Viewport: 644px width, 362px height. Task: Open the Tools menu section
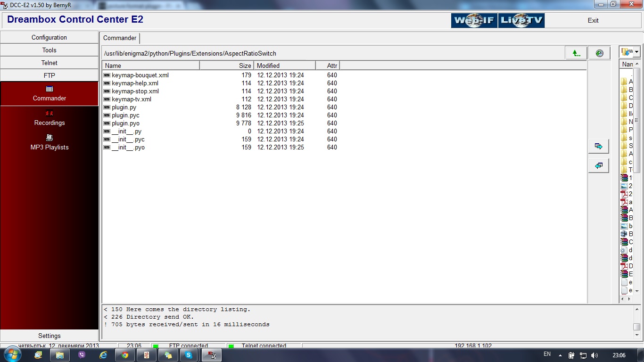50,50
